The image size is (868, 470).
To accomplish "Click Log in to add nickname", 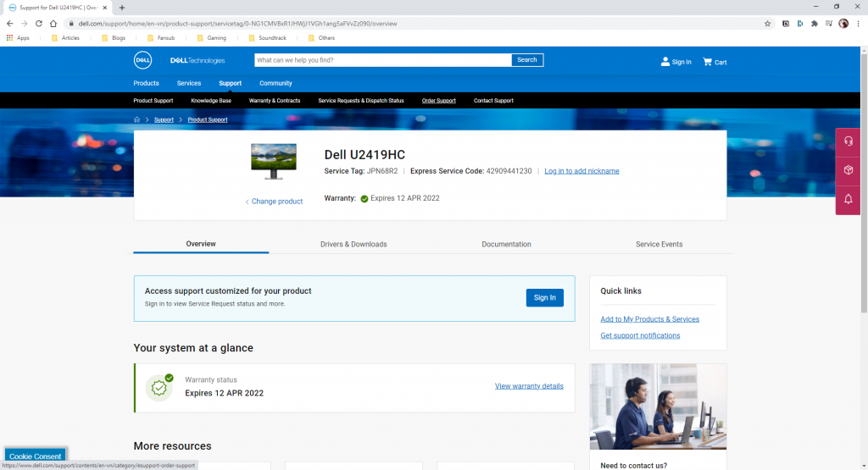I will click(581, 171).
